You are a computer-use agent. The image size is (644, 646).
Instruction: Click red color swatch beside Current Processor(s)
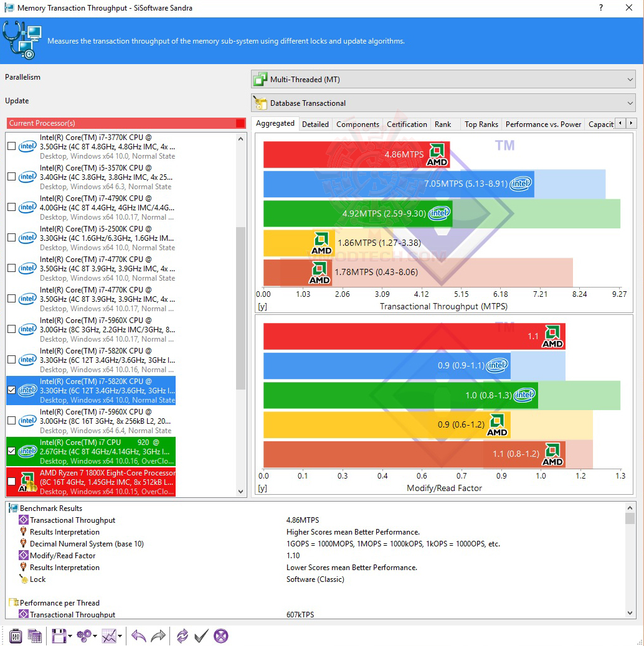(240, 123)
